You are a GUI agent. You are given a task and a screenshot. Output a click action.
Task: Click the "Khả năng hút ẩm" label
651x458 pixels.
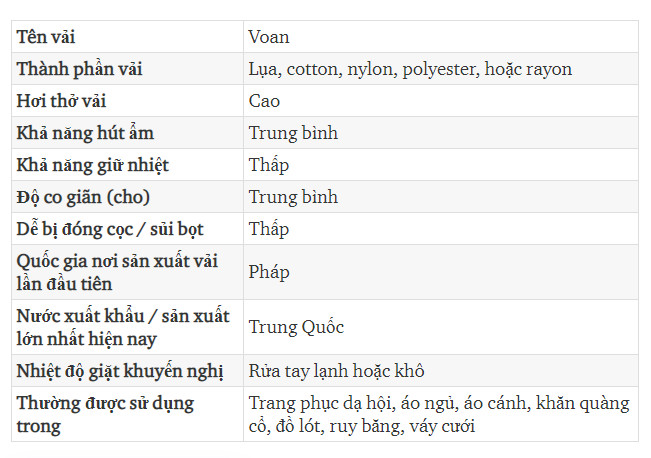tap(85, 133)
